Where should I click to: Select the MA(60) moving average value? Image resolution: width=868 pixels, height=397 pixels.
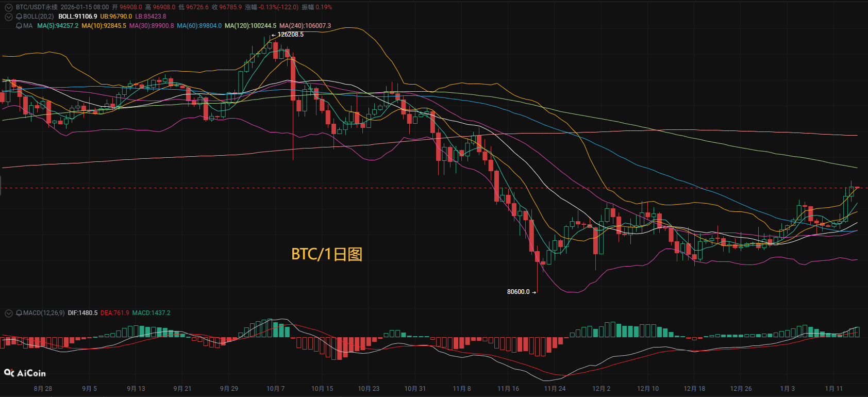tap(199, 26)
